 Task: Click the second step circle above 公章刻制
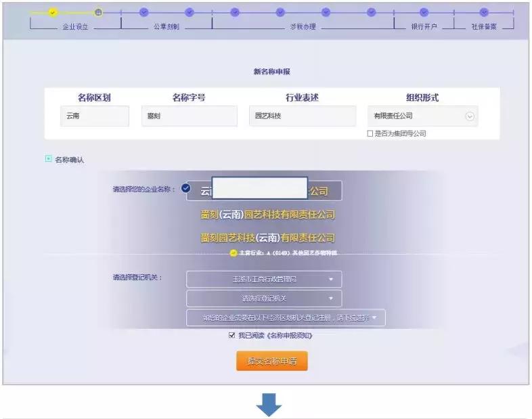pos(190,13)
